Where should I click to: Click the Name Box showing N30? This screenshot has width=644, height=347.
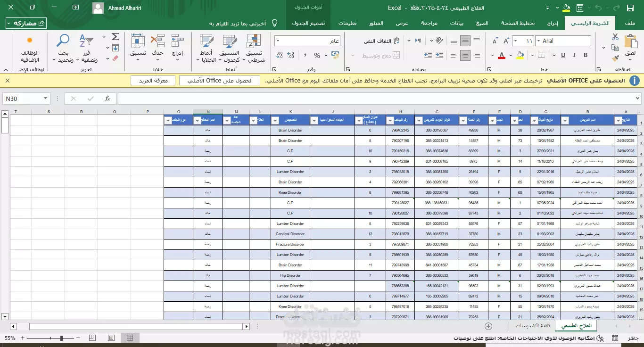coord(26,99)
